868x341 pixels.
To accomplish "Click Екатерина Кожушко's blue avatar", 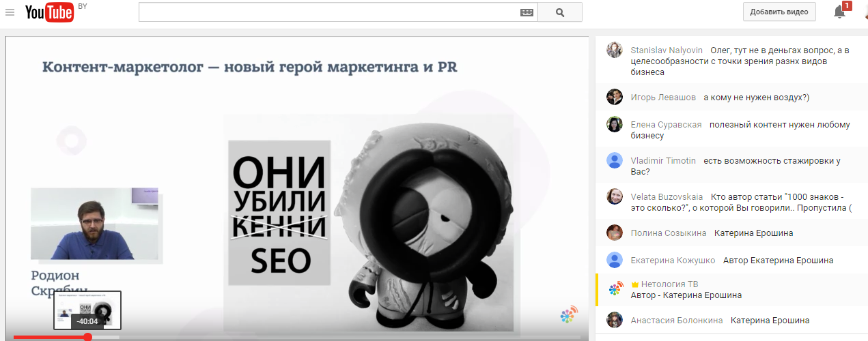I will 615,260.
